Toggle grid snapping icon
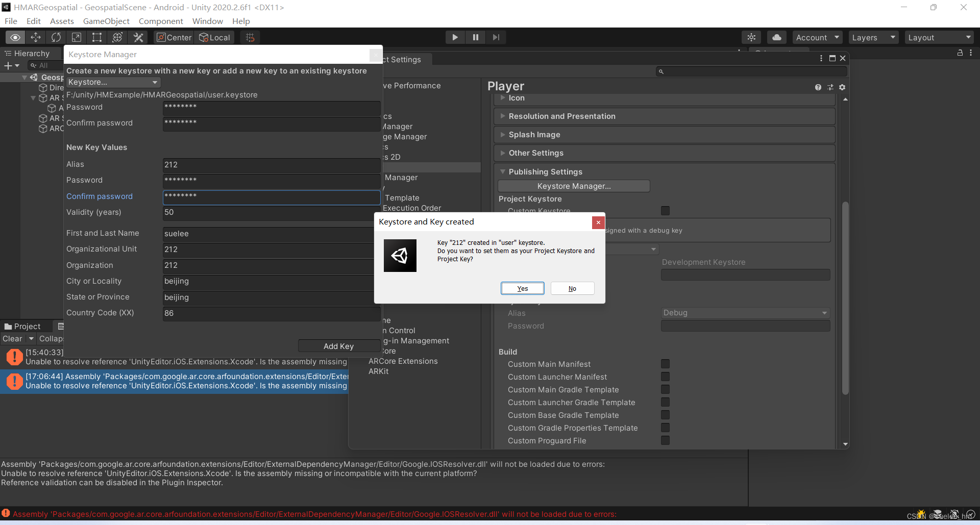 click(250, 37)
